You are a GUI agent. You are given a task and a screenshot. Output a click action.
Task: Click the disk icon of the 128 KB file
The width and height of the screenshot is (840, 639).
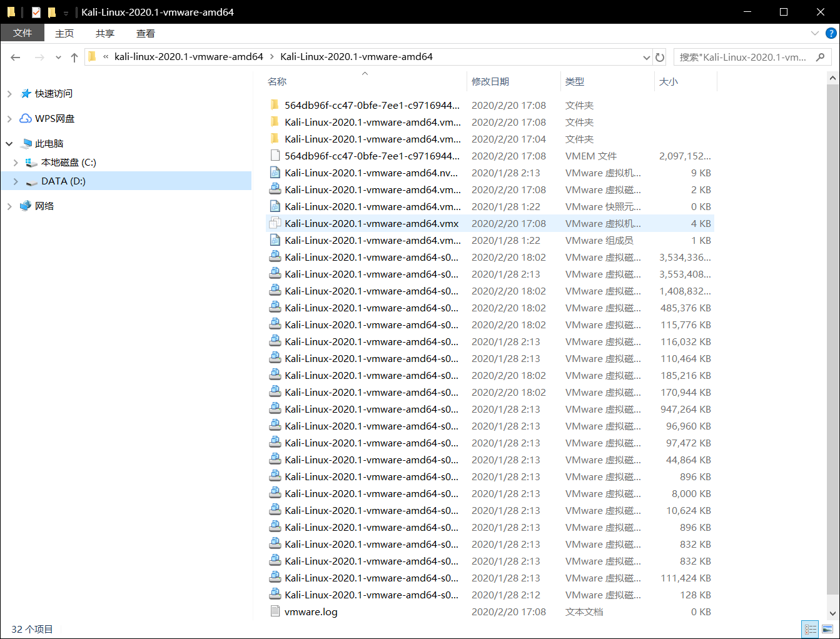275,595
